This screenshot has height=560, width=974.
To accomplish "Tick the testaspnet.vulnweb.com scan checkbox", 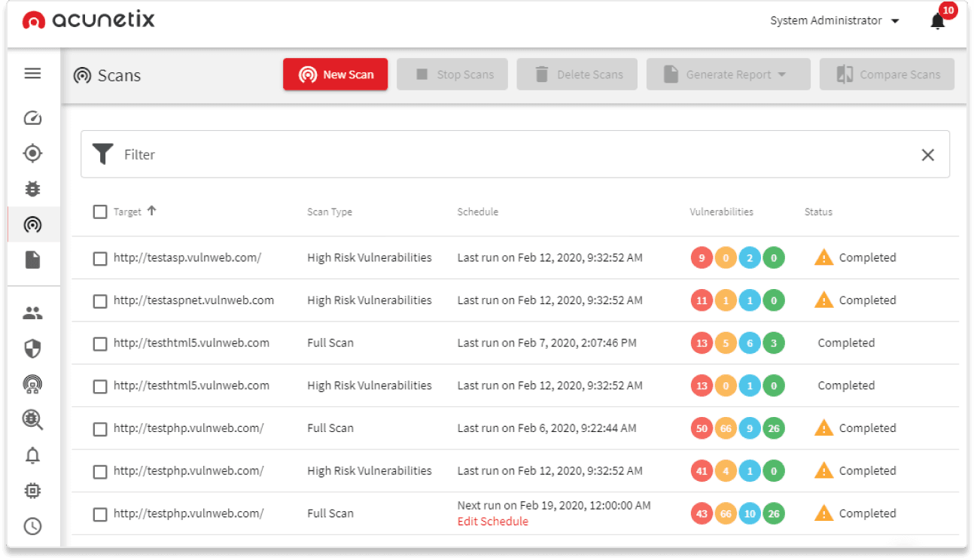I will [100, 301].
